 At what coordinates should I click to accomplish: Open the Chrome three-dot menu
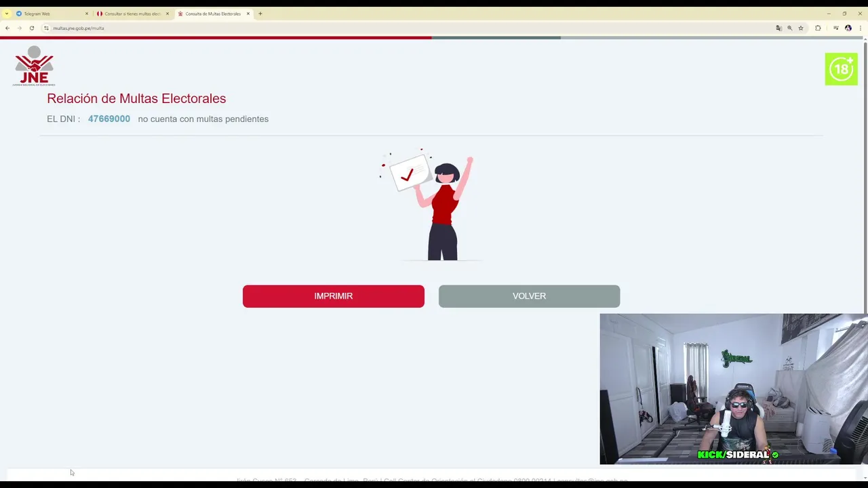(860, 28)
